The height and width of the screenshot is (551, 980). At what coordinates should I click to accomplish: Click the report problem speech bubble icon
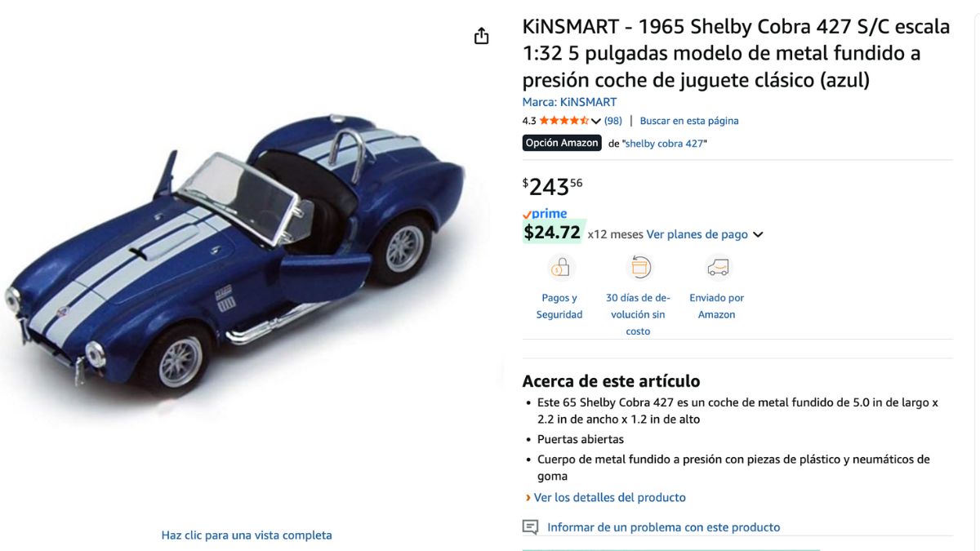pyautogui.click(x=531, y=527)
